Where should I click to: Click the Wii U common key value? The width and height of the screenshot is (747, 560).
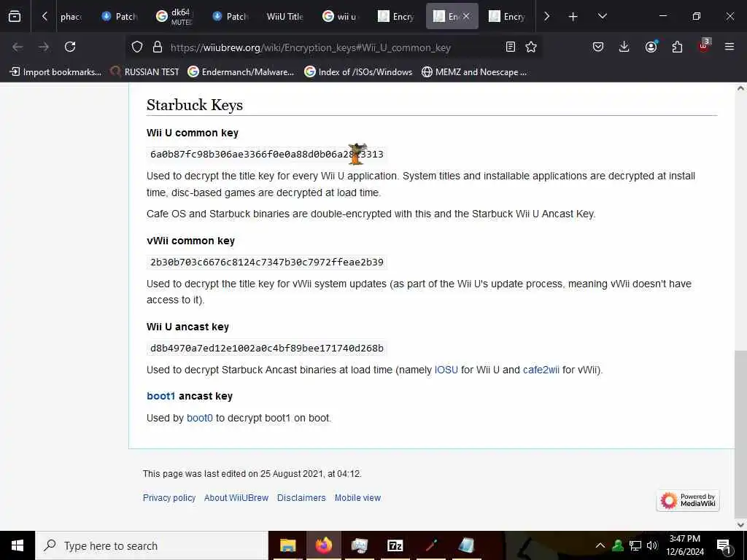tap(267, 155)
